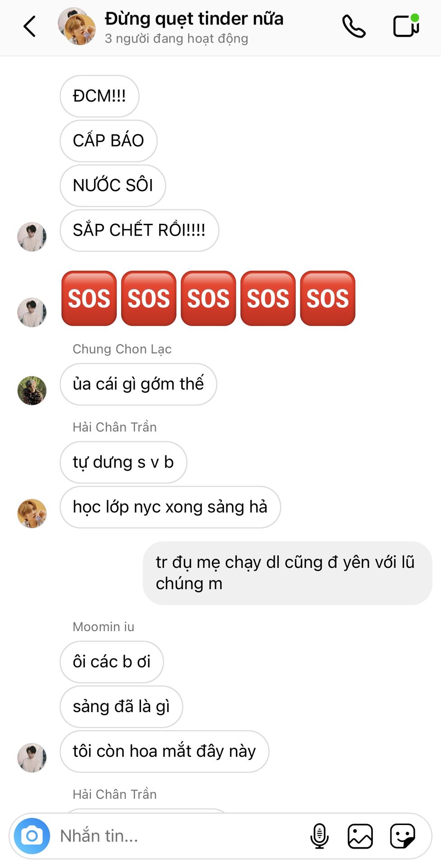Tap the microphone voice message icon
The height and width of the screenshot is (868, 441).
319,836
